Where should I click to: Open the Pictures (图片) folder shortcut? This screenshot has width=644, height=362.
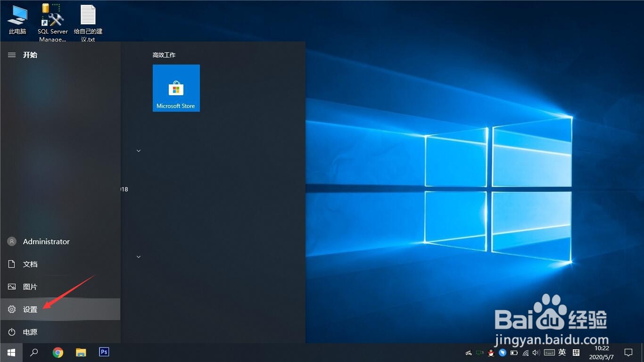point(60,287)
